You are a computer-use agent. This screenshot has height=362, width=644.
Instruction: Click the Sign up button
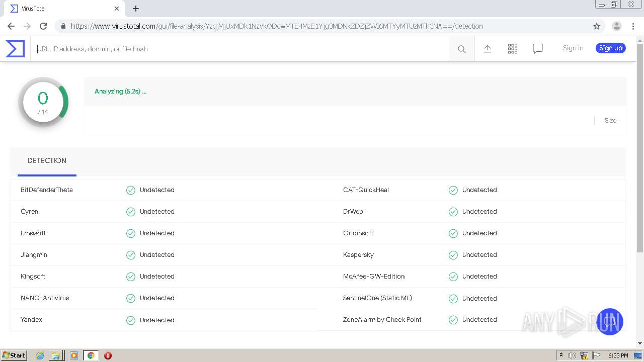tap(611, 48)
